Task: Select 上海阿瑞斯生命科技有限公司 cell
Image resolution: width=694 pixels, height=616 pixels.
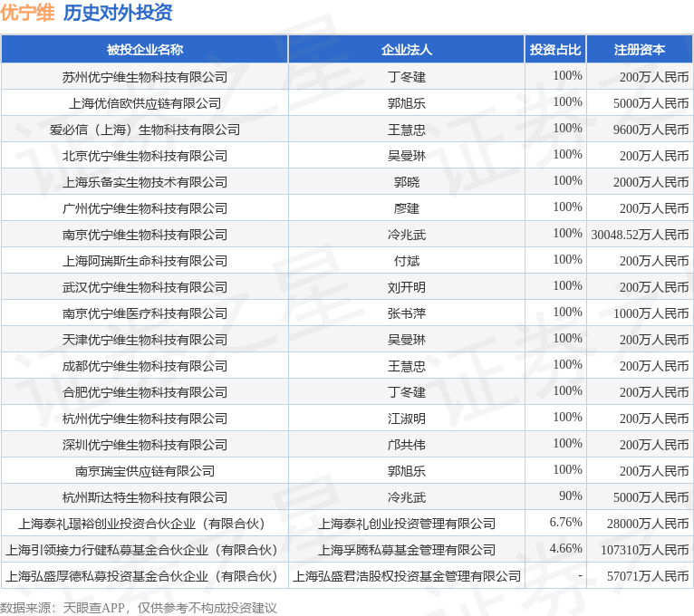Action: pyautogui.click(x=145, y=261)
